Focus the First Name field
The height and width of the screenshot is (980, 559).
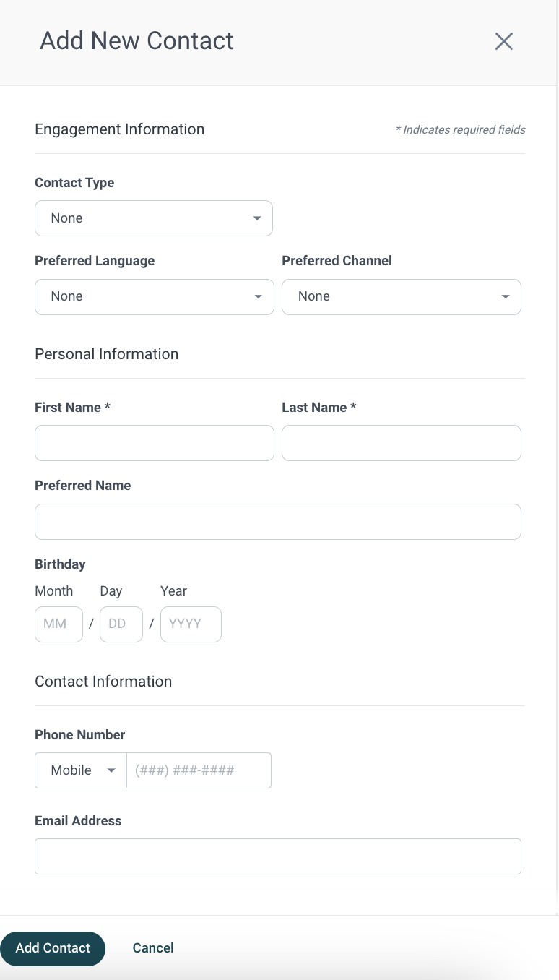[x=154, y=443]
